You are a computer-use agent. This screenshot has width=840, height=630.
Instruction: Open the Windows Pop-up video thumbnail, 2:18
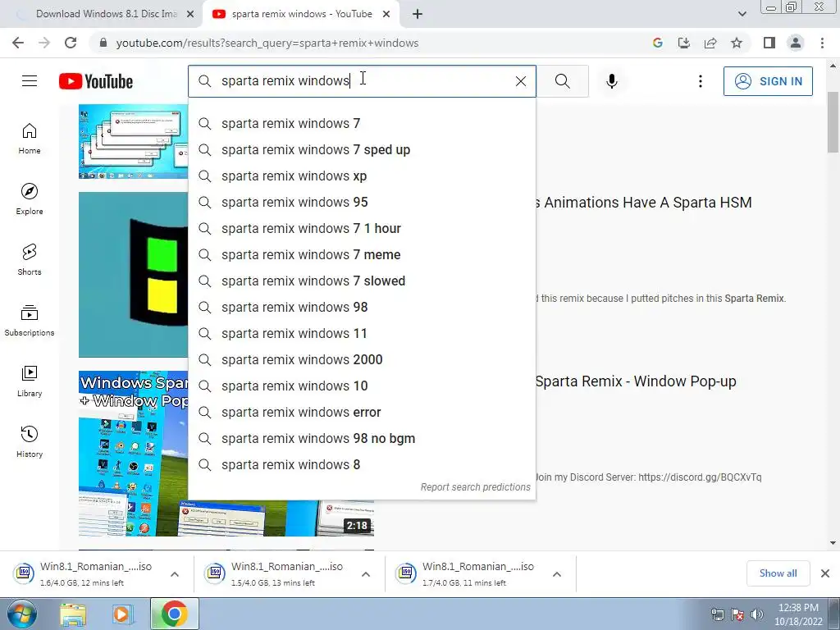(x=226, y=453)
